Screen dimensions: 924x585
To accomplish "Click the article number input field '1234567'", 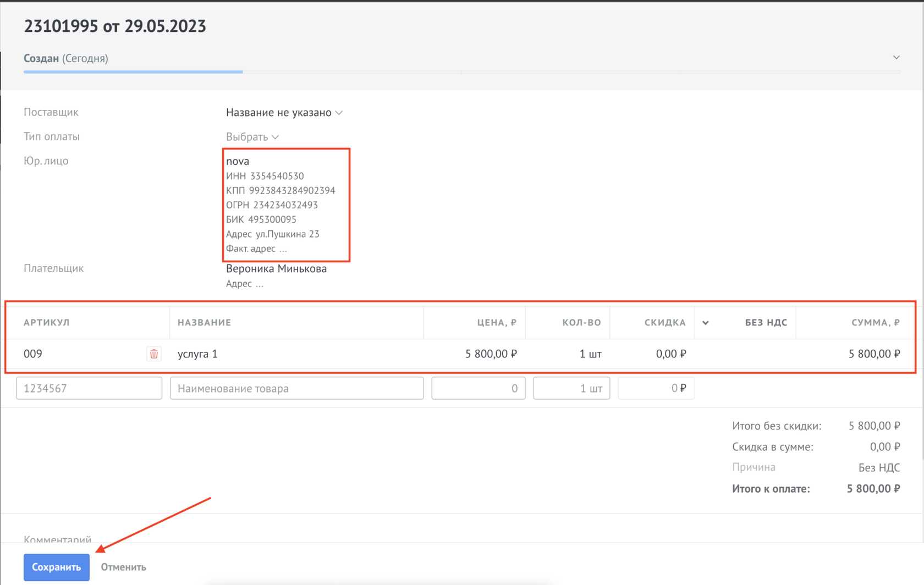I will pos(89,388).
